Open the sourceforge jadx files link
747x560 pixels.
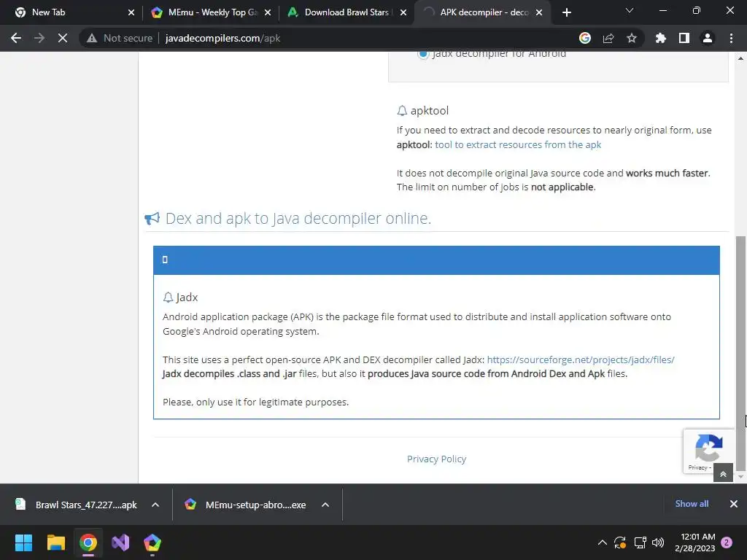[x=580, y=359]
